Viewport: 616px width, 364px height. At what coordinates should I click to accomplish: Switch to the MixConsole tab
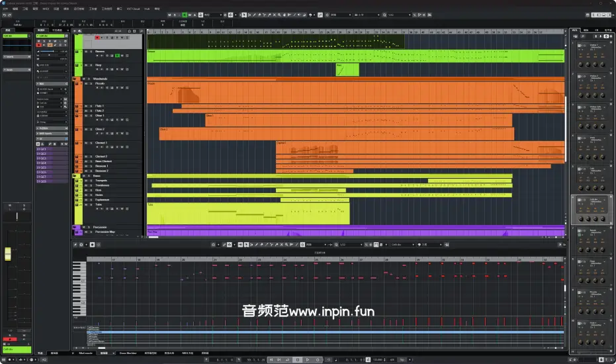point(85,353)
